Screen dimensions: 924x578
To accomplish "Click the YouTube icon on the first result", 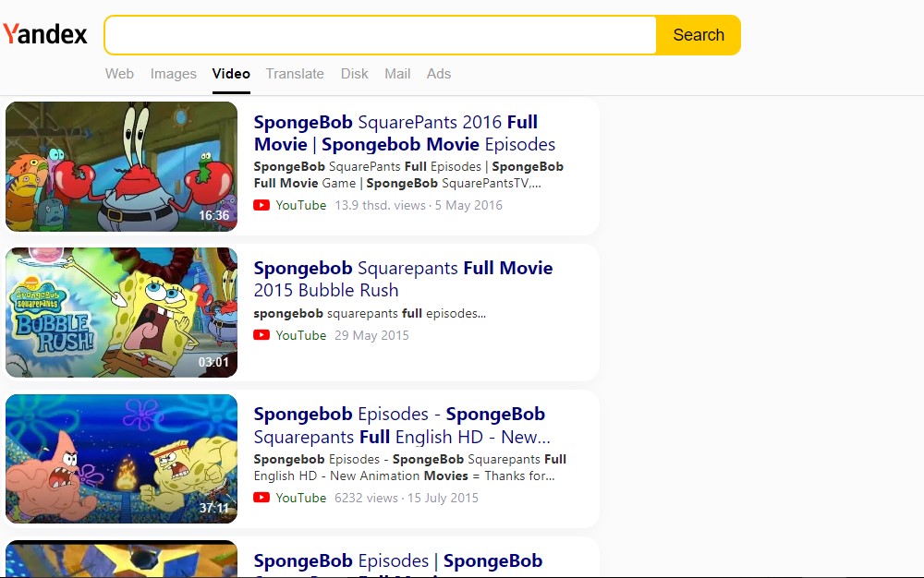I will click(261, 205).
